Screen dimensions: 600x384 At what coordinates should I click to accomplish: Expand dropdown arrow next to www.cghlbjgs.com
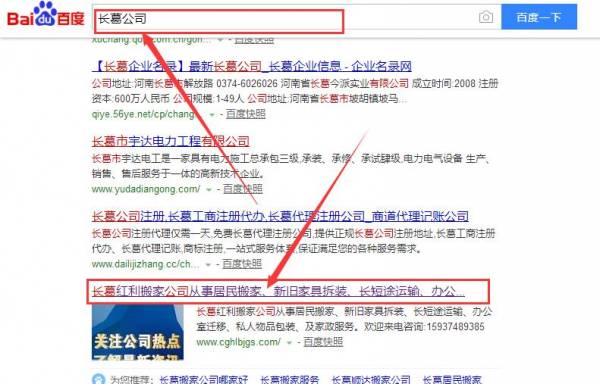coord(289,343)
